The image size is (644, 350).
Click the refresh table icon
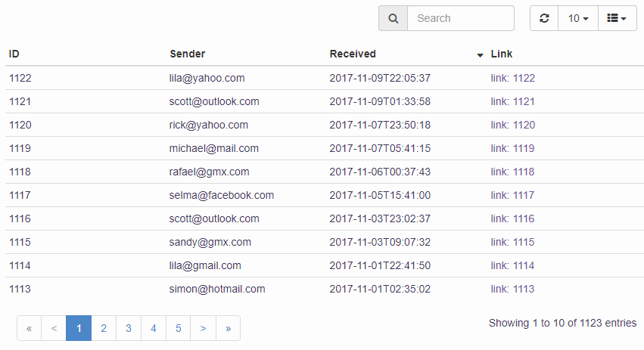[544, 18]
